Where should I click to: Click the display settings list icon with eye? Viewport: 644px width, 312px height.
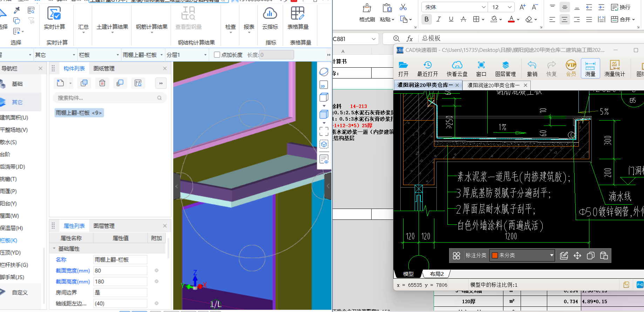coord(324,159)
